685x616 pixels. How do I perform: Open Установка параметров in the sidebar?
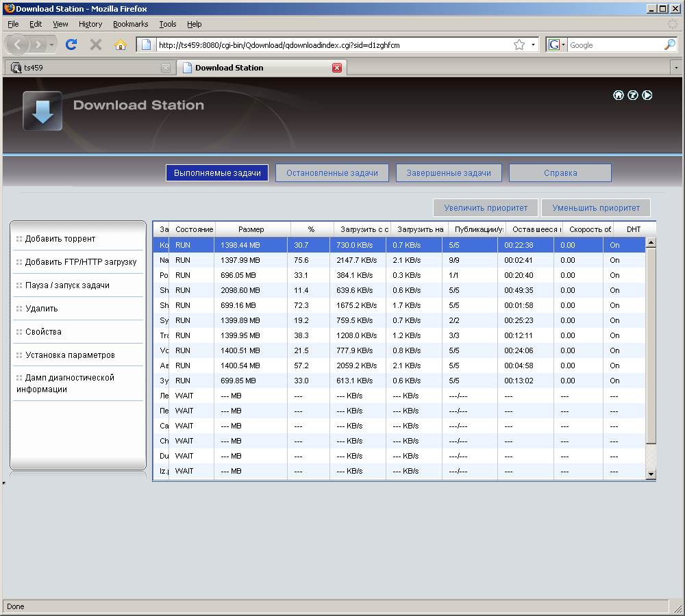coord(70,355)
